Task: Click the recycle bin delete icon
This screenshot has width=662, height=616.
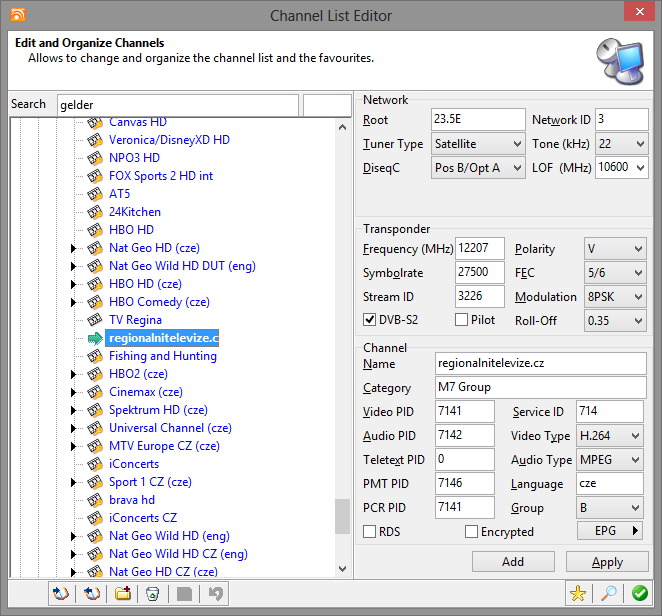Action: pos(152,594)
